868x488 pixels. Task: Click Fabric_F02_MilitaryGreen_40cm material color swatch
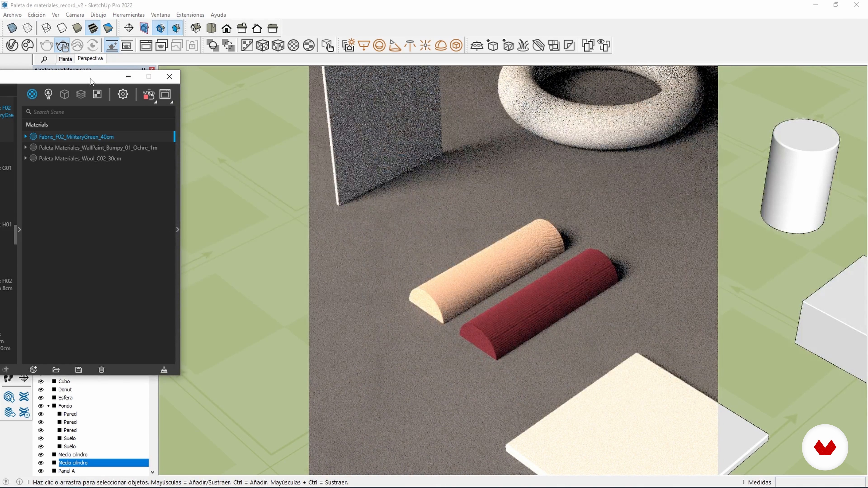pos(33,136)
